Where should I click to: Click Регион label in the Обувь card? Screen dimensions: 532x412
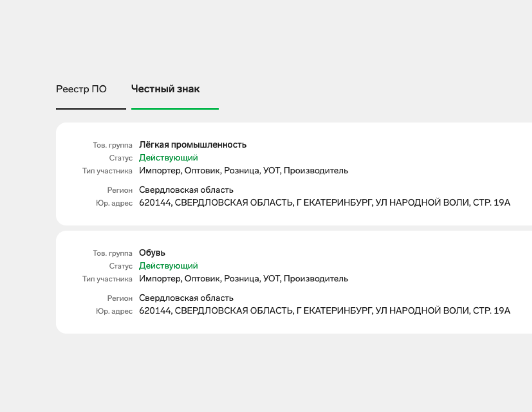pos(120,298)
